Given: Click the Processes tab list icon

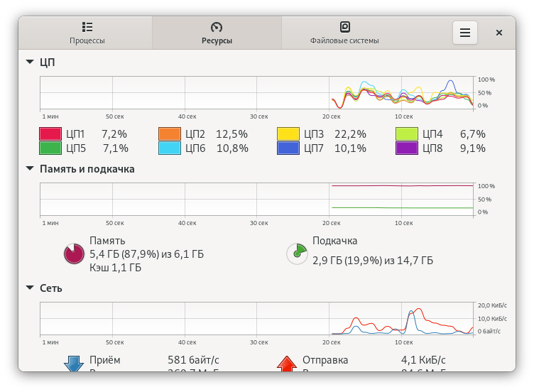Looking at the screenshot, I should tap(87, 27).
